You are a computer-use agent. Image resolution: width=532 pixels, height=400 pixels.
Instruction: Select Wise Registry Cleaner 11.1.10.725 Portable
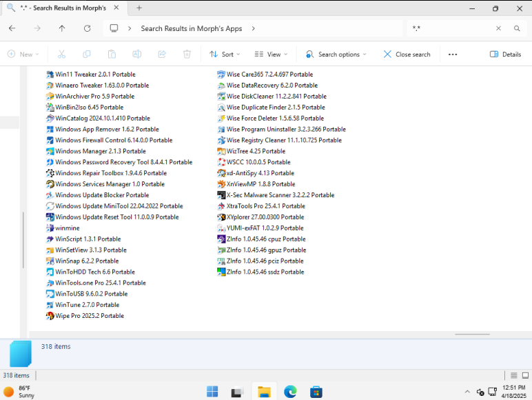coord(280,140)
